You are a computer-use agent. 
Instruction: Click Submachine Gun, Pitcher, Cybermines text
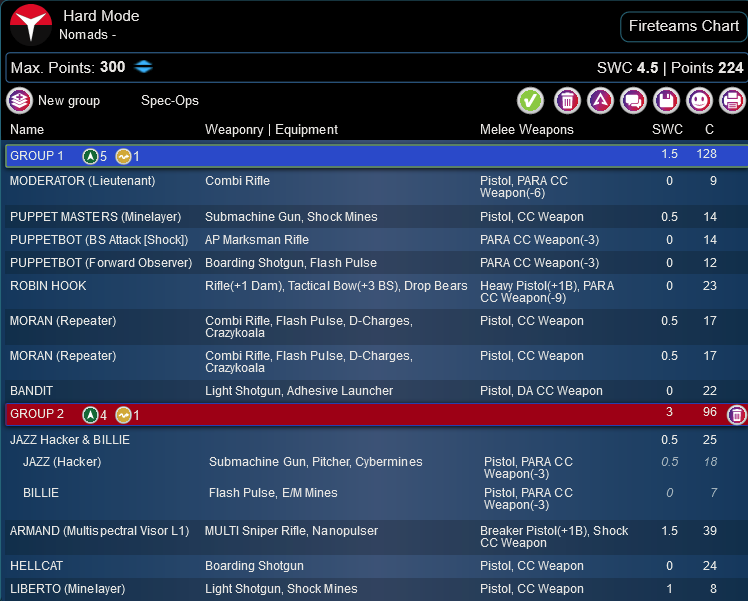coord(316,462)
